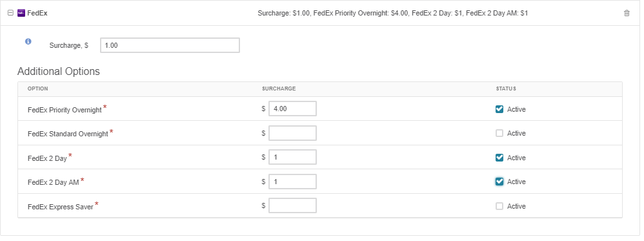
Task: Edit FedEx 2 Day surcharge field
Action: (x=292, y=157)
